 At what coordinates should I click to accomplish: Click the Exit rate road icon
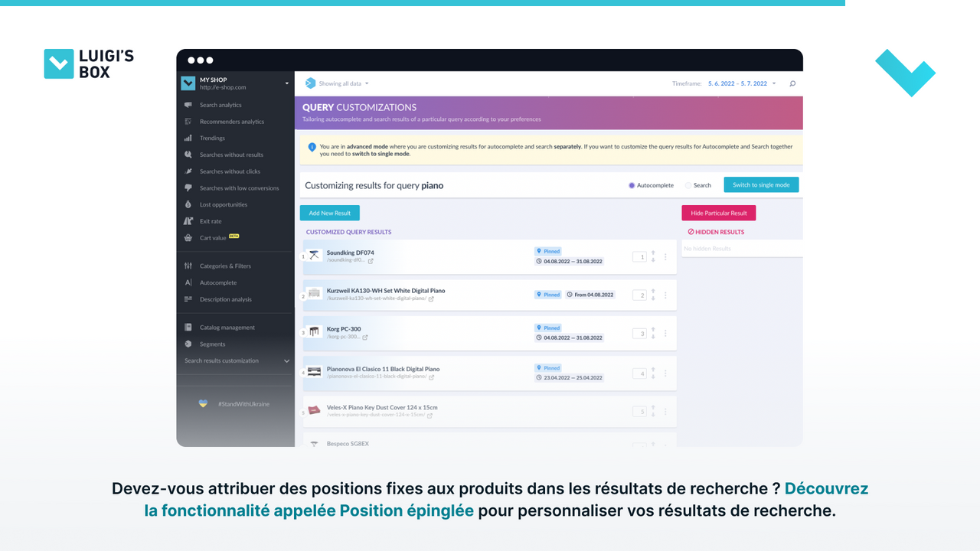point(188,221)
